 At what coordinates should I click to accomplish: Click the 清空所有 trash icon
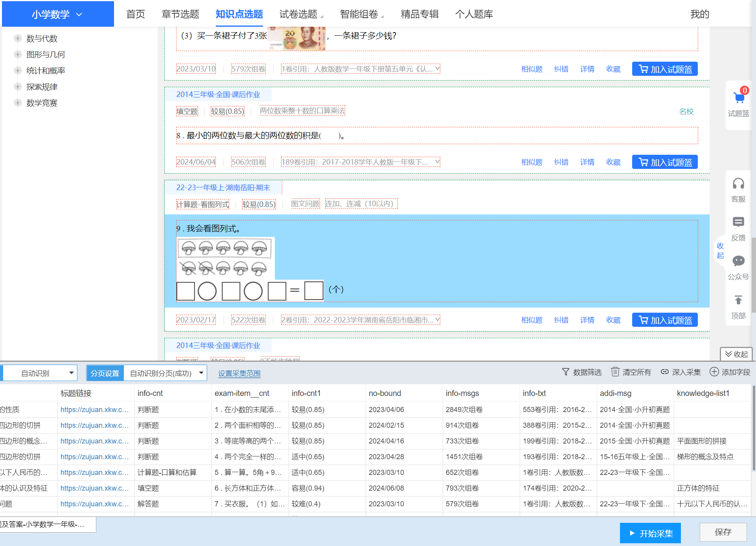[615, 372]
